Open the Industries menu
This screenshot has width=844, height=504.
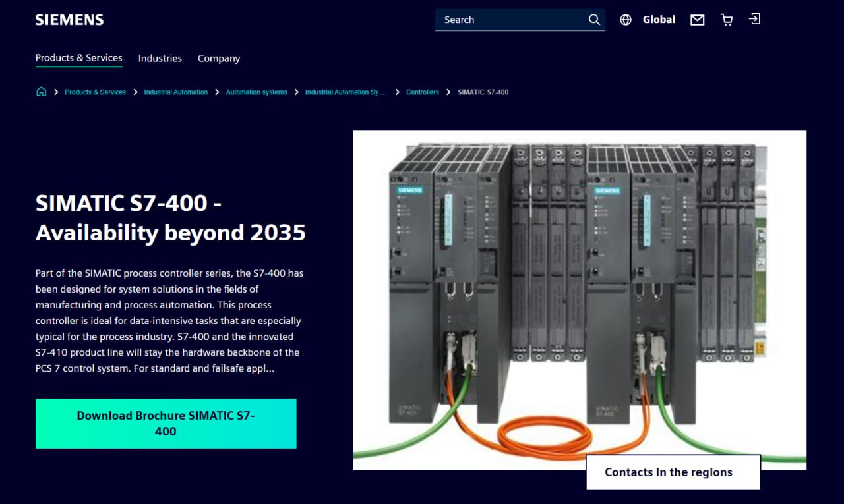160,58
